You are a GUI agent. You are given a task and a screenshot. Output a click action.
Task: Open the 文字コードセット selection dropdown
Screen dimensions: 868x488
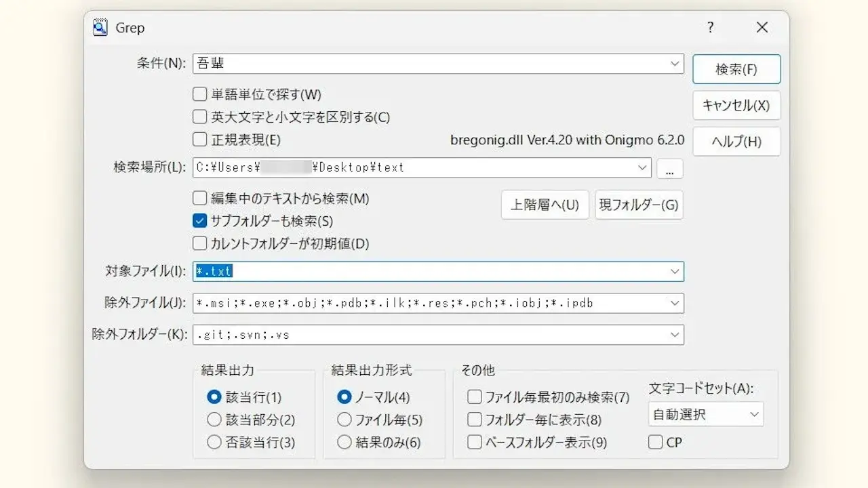point(754,414)
